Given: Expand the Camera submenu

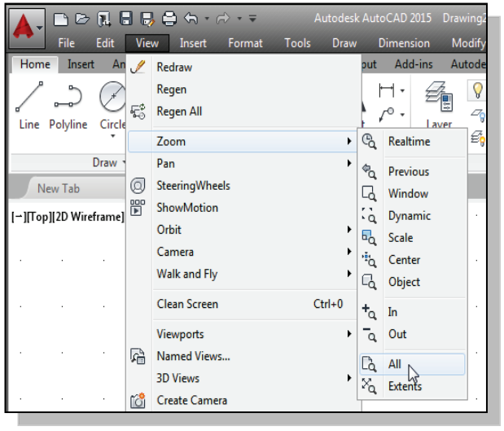Looking at the screenshot, I should tap(349, 252).
